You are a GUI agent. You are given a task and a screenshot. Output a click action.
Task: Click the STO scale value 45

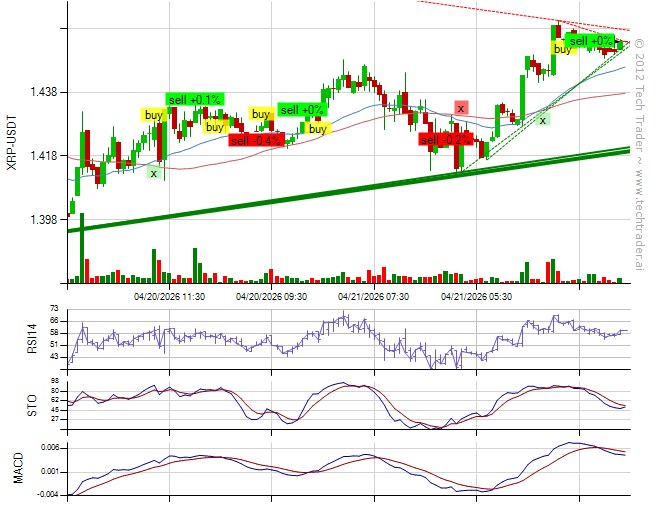55,410
